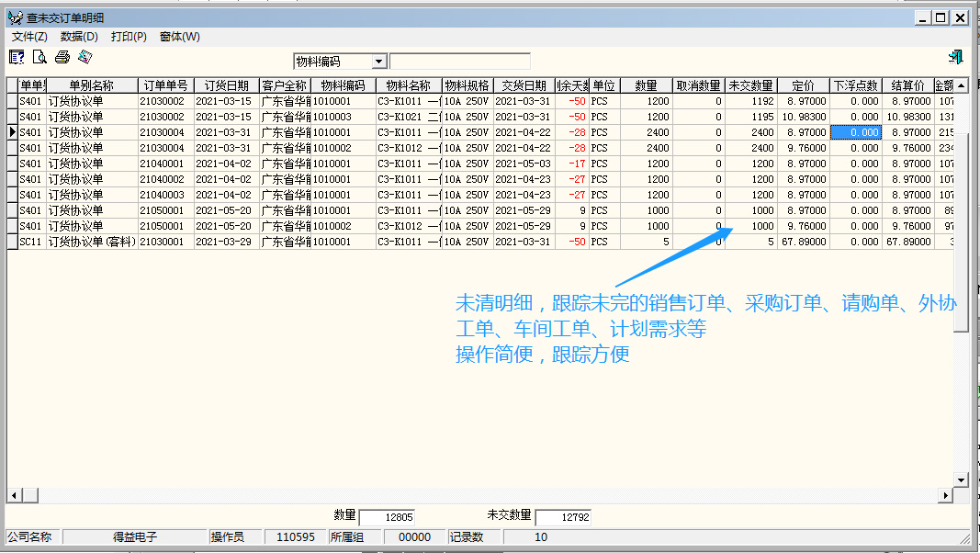Click the query list icon in toolbar

[17, 58]
